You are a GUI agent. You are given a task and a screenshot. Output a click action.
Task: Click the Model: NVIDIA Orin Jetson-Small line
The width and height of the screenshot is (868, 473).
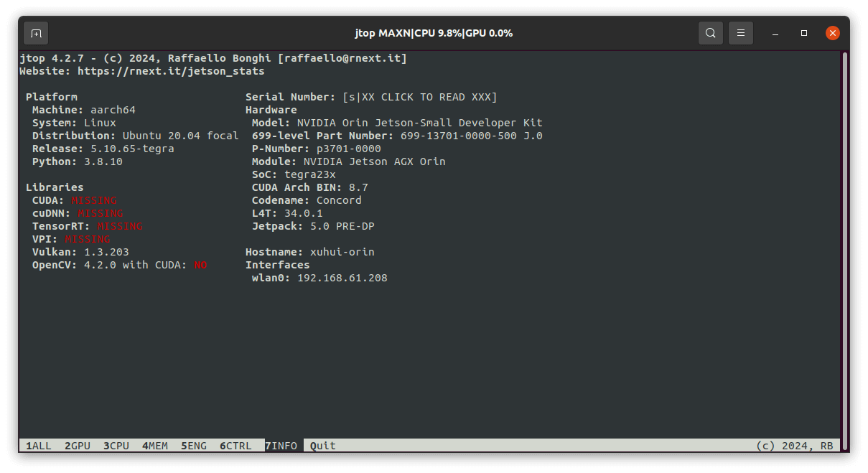(x=397, y=123)
